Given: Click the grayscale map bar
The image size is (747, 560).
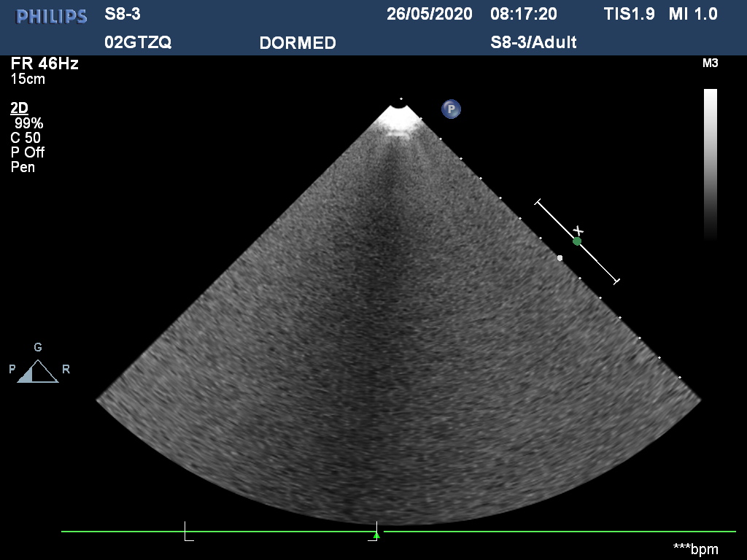Looking at the screenshot, I should pos(710,164).
